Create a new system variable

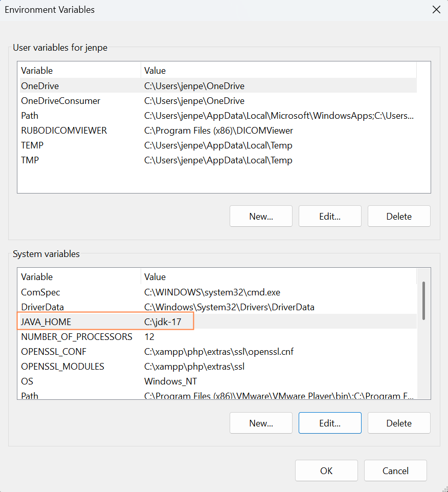point(261,423)
